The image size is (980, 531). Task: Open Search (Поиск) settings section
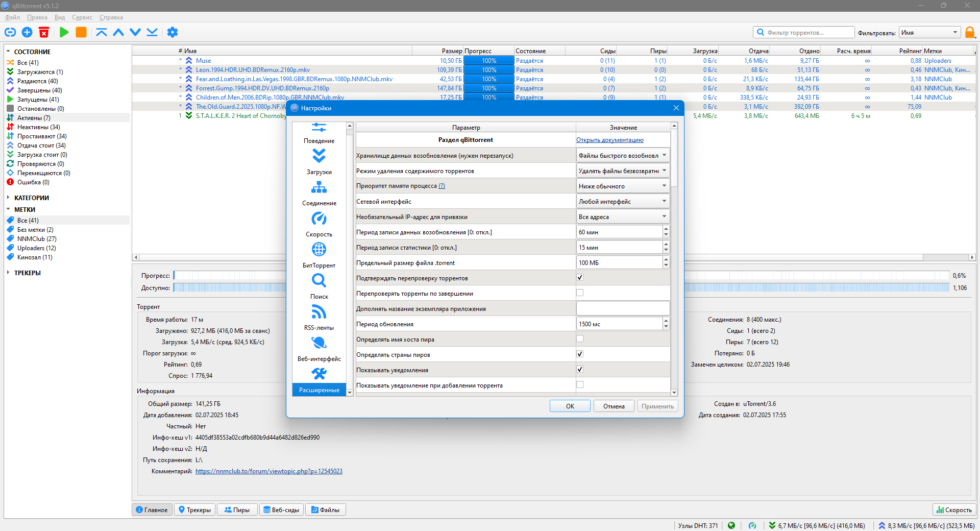319,287
